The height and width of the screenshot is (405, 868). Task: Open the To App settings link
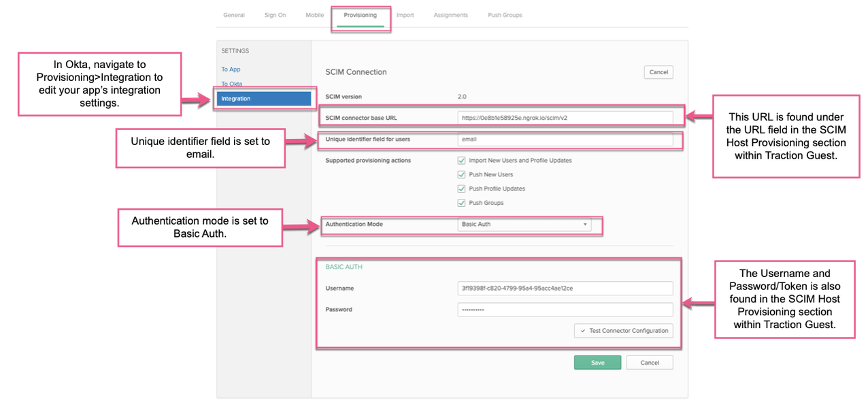[230, 69]
